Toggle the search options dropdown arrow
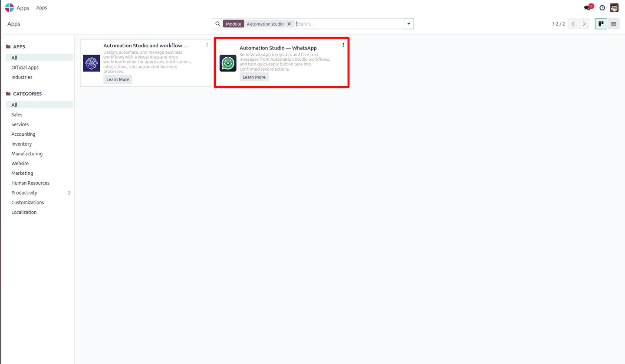 coord(409,24)
